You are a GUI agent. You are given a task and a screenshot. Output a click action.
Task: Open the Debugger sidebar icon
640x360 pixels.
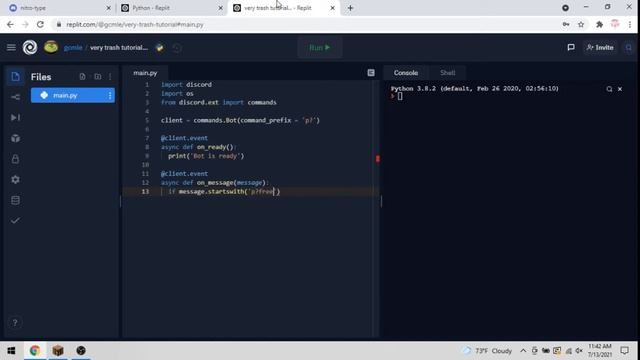(x=16, y=118)
